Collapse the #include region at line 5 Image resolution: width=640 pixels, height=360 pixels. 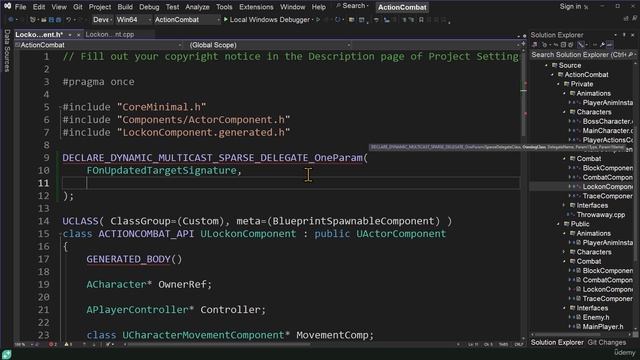(60, 107)
